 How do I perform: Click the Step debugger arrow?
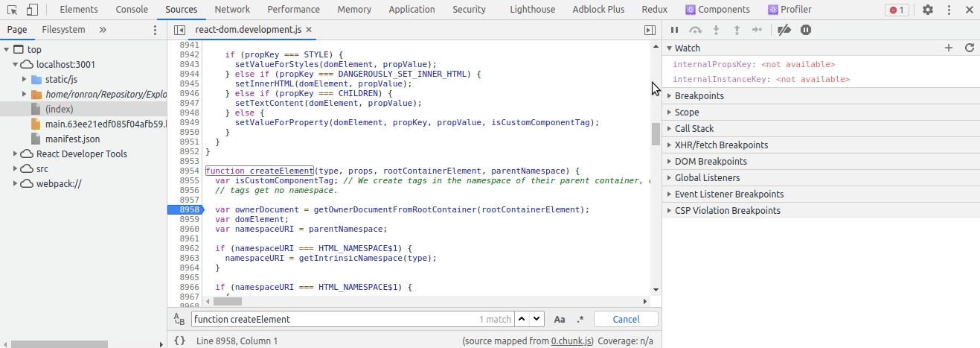758,30
